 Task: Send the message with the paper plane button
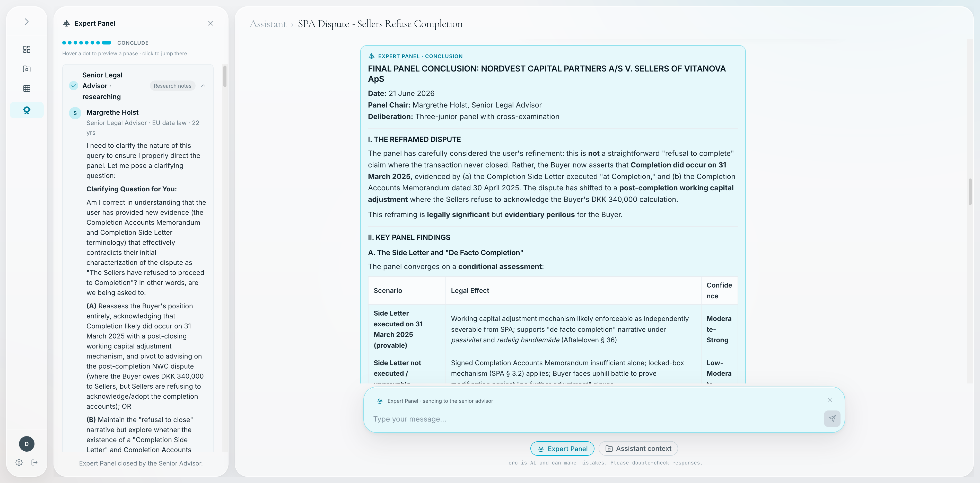coord(832,419)
